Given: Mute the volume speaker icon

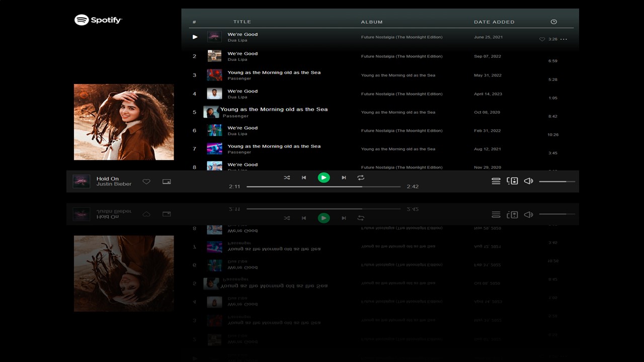Looking at the screenshot, I should [x=528, y=181].
